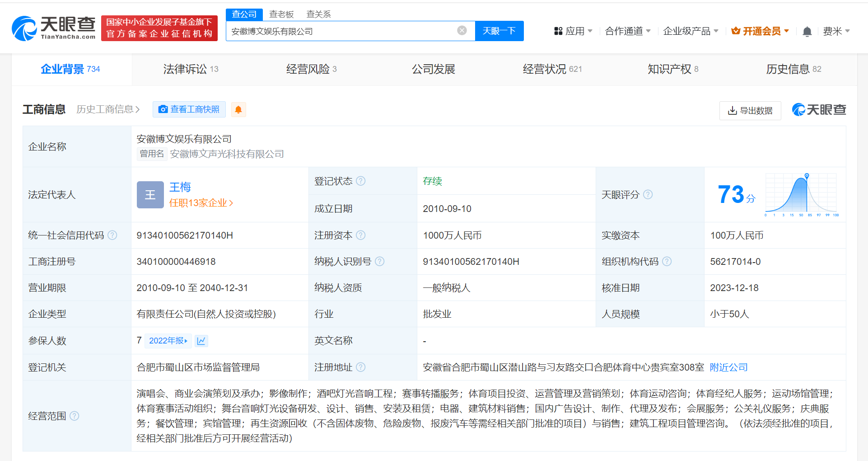The width and height of the screenshot is (868, 461).
Task: Select the 法律诉讼 tab
Action: (191, 69)
